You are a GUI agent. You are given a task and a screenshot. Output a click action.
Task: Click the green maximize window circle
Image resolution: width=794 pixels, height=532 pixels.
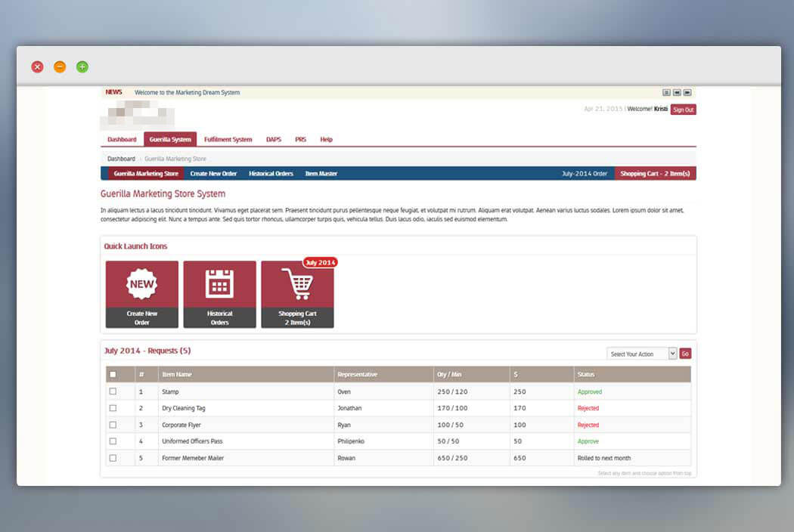coord(82,66)
